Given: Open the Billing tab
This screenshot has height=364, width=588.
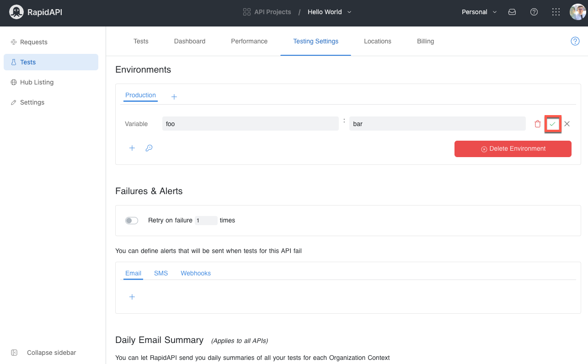Looking at the screenshot, I should pyautogui.click(x=426, y=41).
